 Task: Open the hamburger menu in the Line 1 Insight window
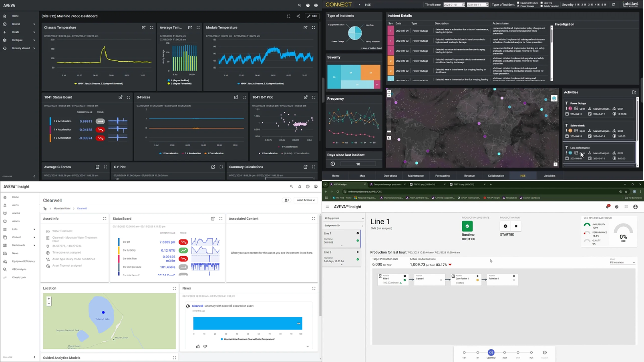click(327, 207)
